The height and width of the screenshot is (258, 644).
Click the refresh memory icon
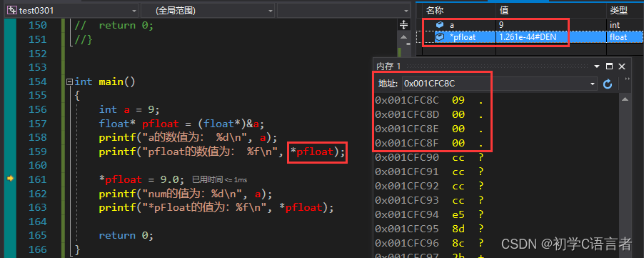click(x=608, y=84)
